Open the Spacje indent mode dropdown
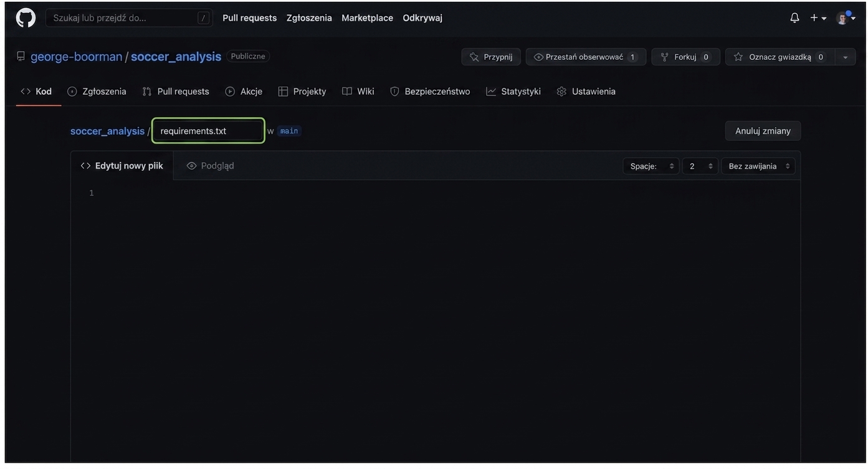868x469 pixels. click(651, 166)
